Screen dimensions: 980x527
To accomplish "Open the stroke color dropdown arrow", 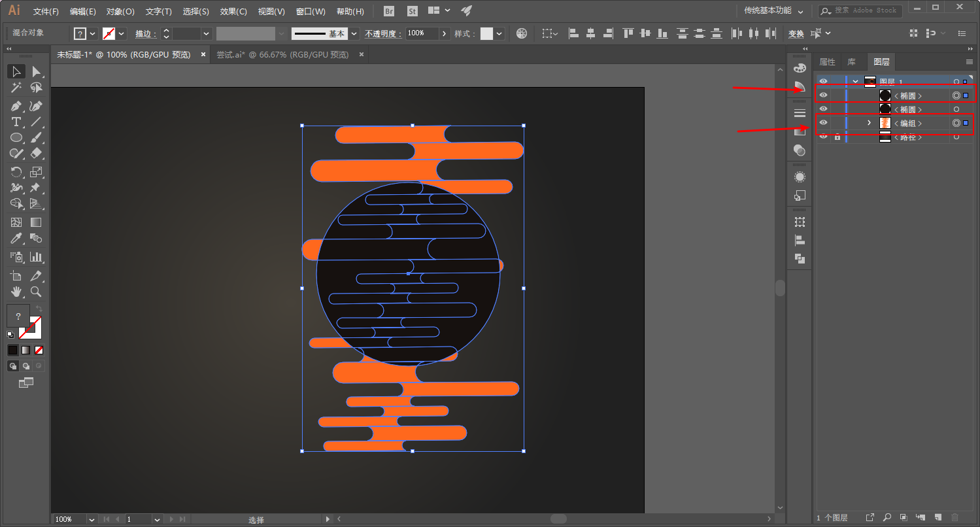I will 122,33.
